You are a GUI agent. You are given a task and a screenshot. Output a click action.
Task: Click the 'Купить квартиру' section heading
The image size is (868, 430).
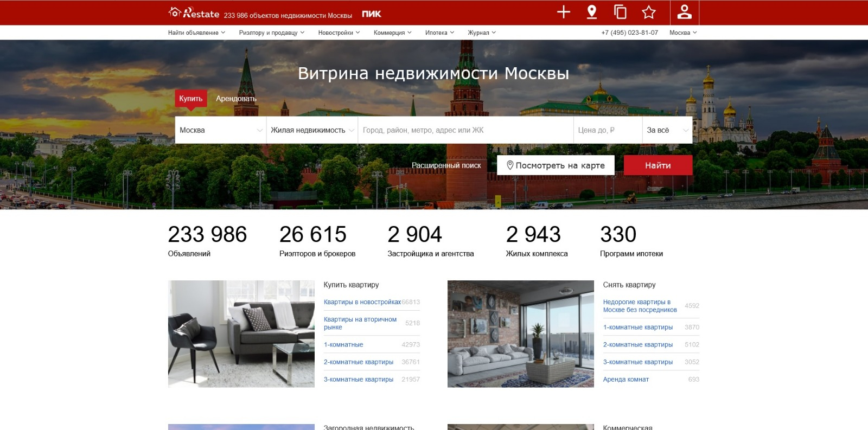(x=352, y=285)
